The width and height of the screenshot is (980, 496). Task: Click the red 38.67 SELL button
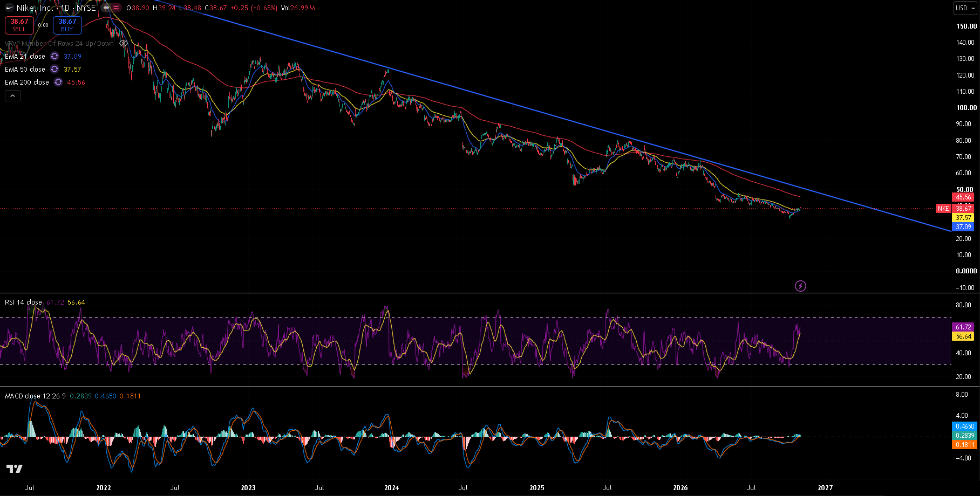pyautogui.click(x=19, y=25)
